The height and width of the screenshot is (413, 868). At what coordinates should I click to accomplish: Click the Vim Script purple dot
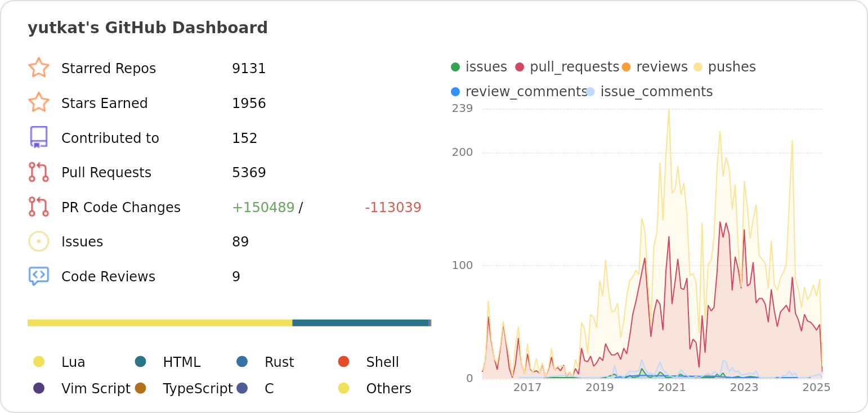(39, 388)
